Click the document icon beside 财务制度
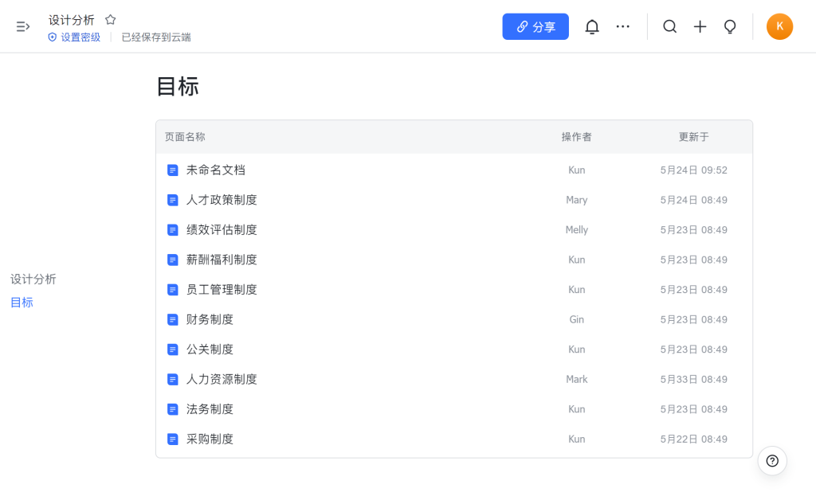The height and width of the screenshot is (504, 816). pos(172,319)
